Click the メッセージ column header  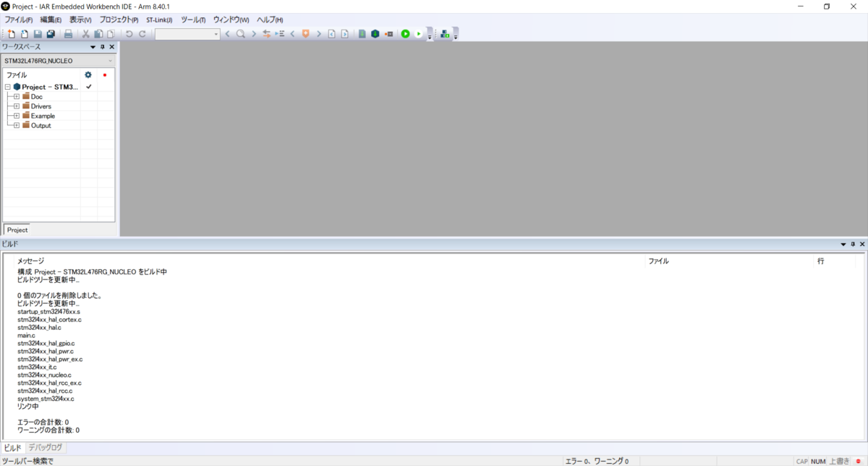pos(331,261)
